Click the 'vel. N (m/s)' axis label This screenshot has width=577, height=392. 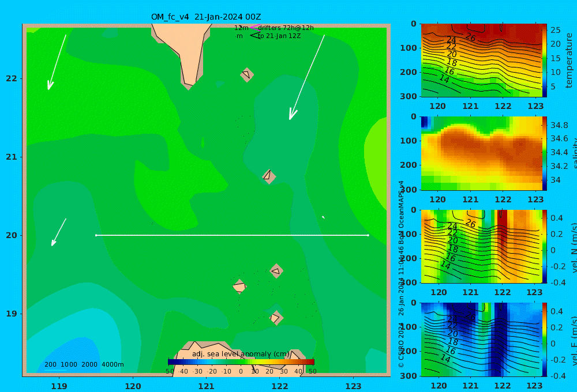coord(574,248)
